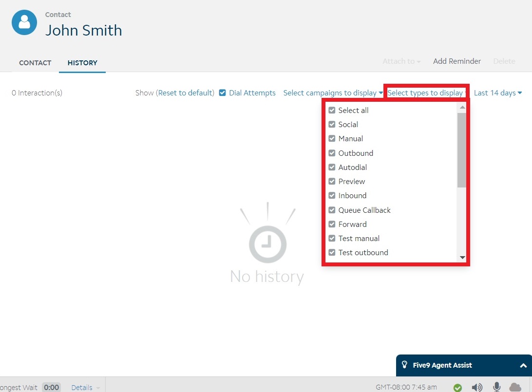The height and width of the screenshot is (392, 532).
Task: Click the Longest Wait 0:00 value
Action: point(51,387)
